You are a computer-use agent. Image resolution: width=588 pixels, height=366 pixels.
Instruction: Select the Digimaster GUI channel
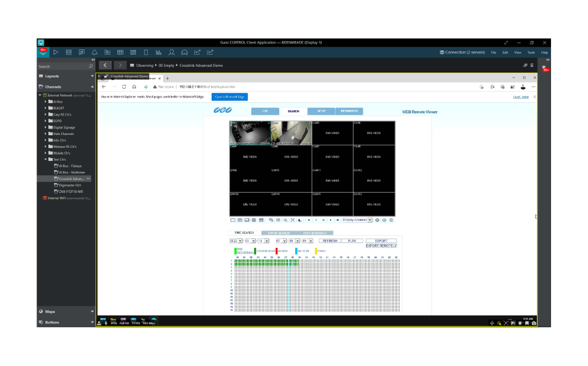click(x=69, y=185)
